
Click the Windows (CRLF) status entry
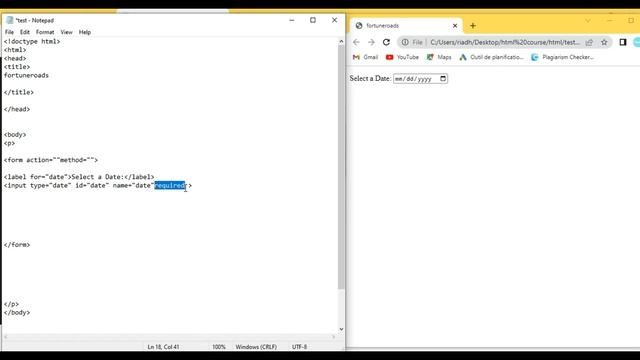(x=256, y=347)
